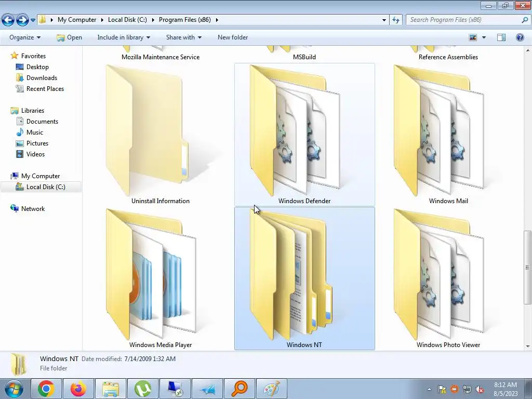The image size is (532, 399).
Task: Open the address bar history dropdown
Action: (384, 20)
